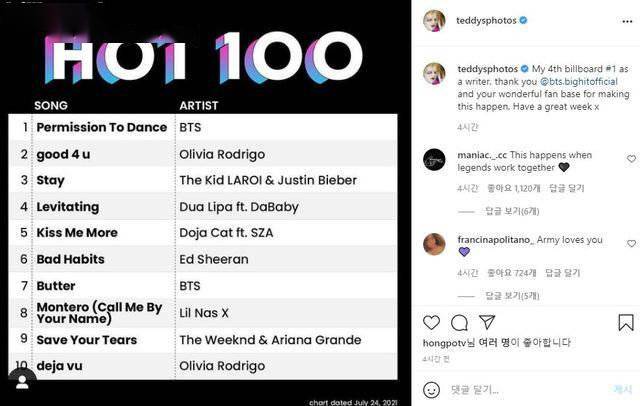This screenshot has height=406, width=640.
Task: View likes count on maniac._.cc comment
Action: click(x=513, y=188)
